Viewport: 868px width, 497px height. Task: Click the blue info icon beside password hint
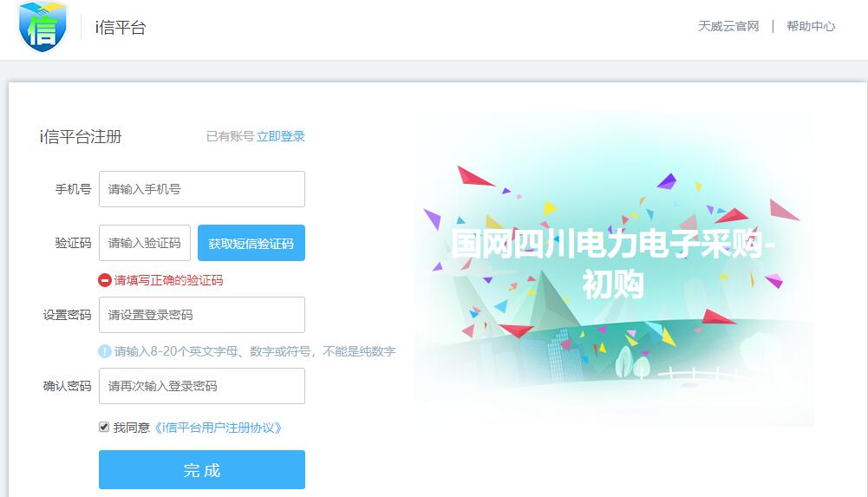105,351
